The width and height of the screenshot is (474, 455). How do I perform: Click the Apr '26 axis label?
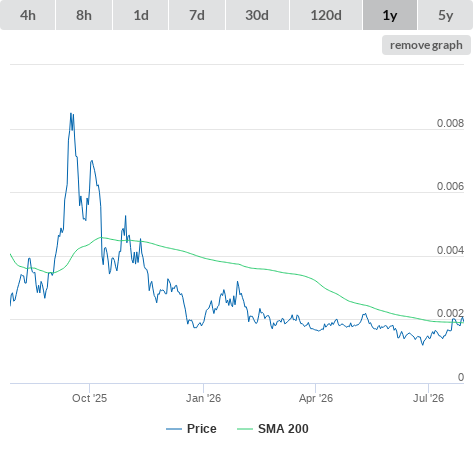[x=316, y=398]
